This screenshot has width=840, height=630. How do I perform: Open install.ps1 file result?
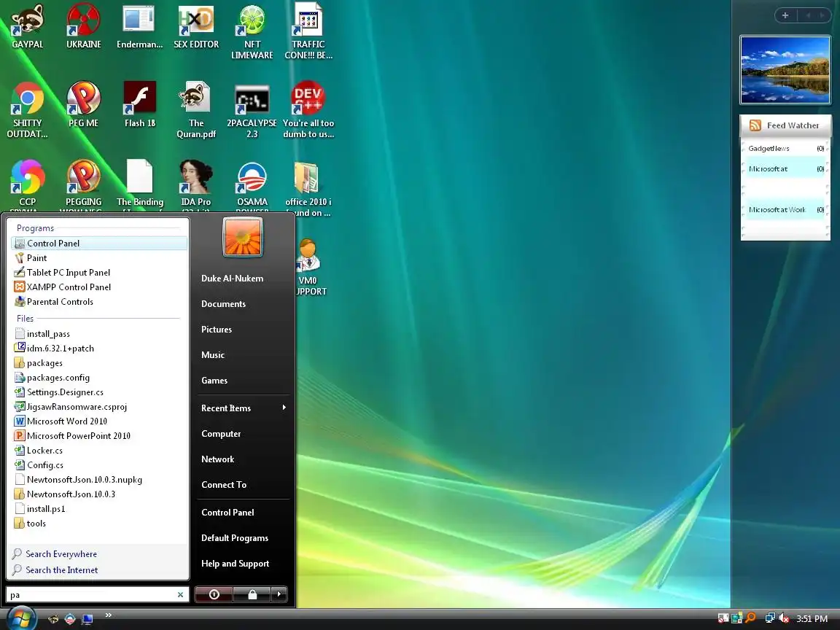[x=99, y=509]
